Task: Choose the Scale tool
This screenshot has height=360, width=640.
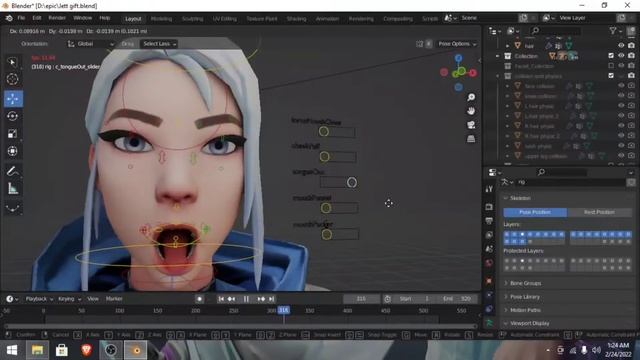Action: tap(13, 134)
